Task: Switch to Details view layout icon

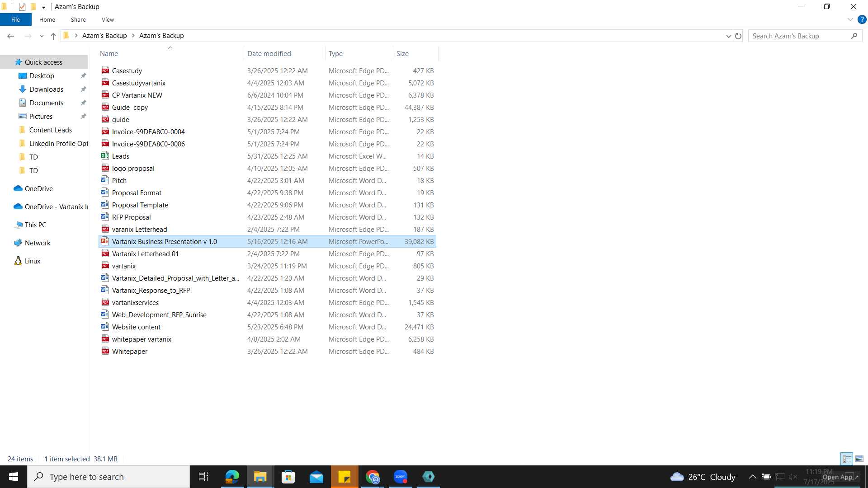Action: 847,459
